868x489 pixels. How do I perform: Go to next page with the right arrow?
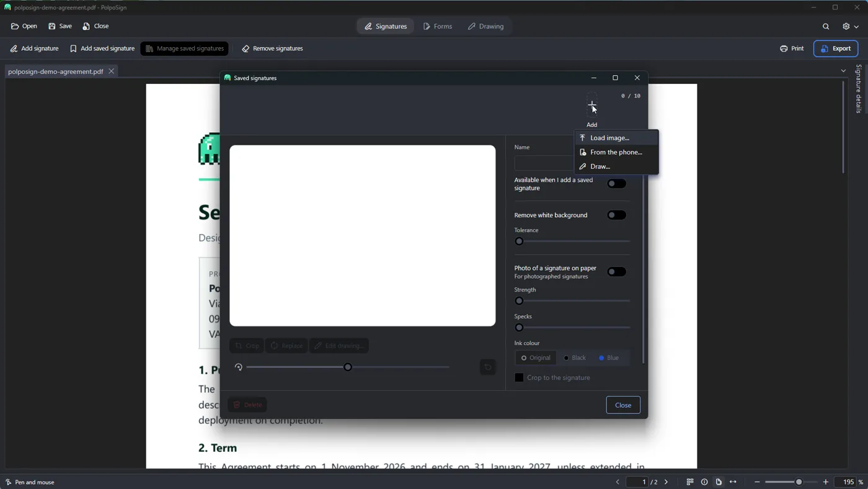point(666,482)
